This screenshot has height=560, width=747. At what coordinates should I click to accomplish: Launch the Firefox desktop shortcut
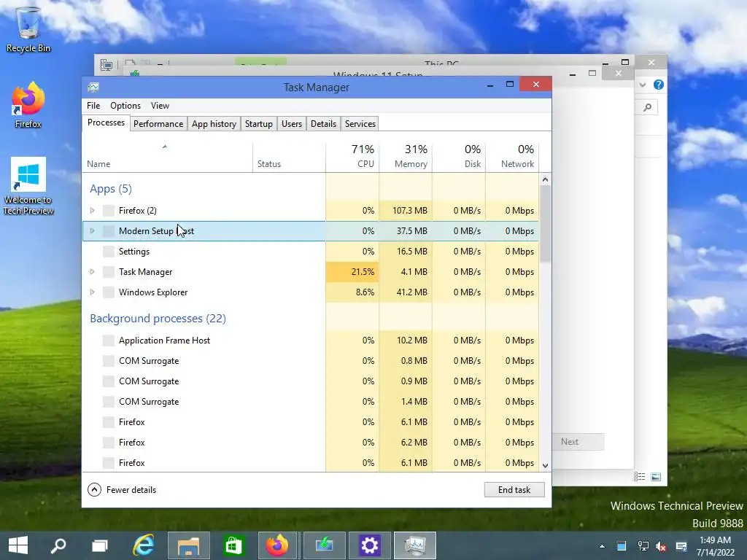click(x=28, y=105)
